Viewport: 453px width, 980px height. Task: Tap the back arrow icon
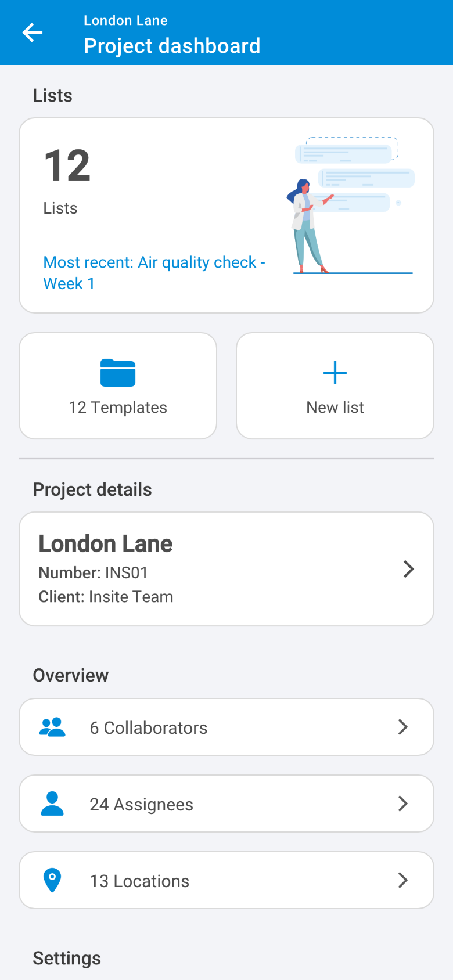coord(33,33)
